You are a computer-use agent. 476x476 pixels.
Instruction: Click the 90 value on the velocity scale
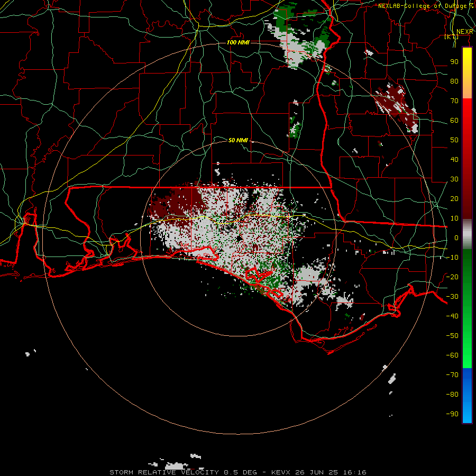[x=454, y=62]
